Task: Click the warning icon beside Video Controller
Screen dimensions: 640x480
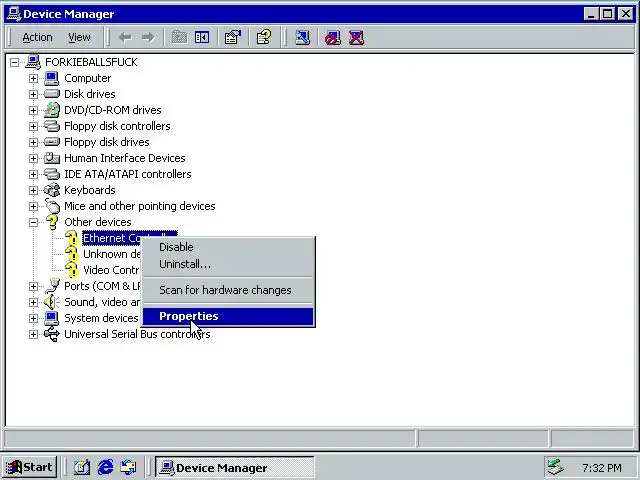Action: (x=71, y=270)
